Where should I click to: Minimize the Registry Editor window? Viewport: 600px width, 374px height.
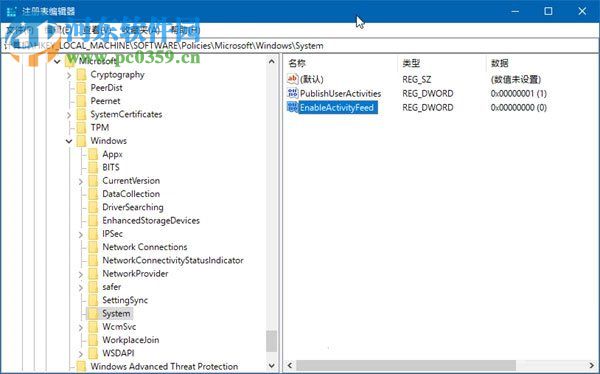[x=515, y=11]
